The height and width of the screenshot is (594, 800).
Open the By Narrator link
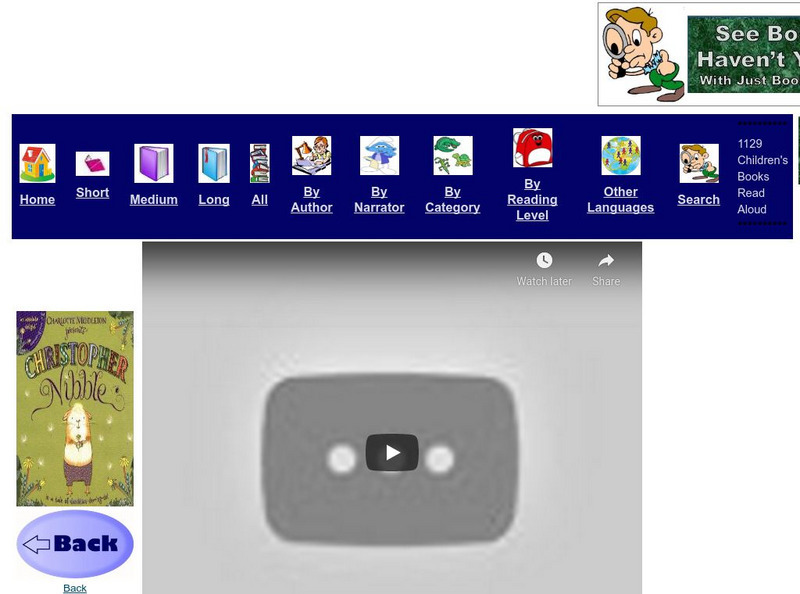click(379, 200)
